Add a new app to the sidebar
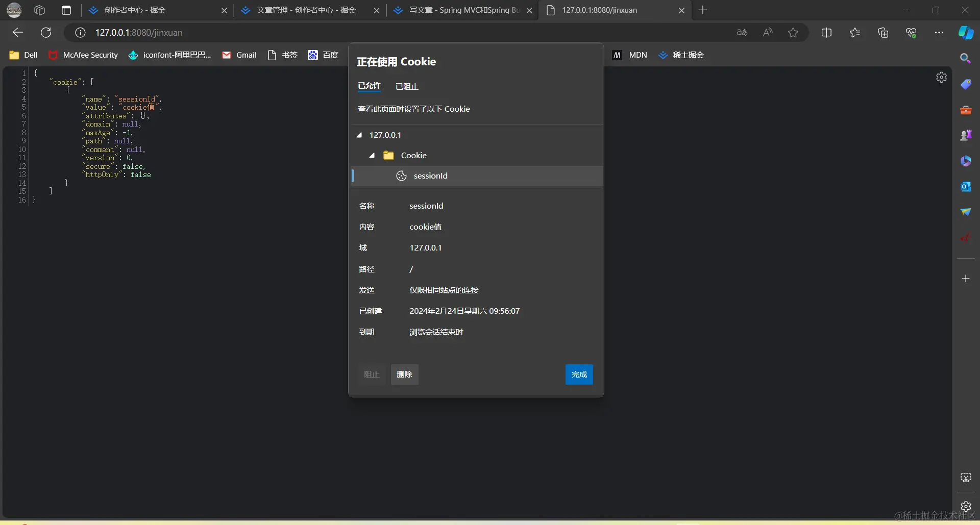The height and width of the screenshot is (525, 980). [x=966, y=279]
